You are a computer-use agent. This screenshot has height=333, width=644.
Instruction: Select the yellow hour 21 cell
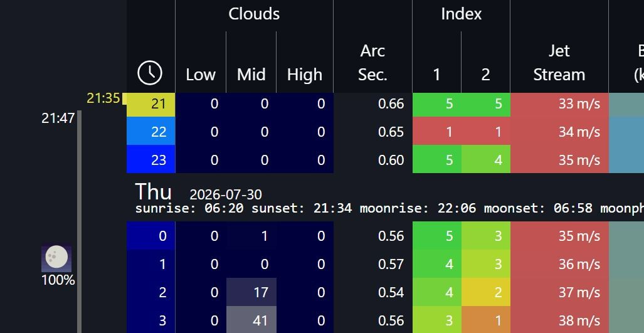pos(150,104)
